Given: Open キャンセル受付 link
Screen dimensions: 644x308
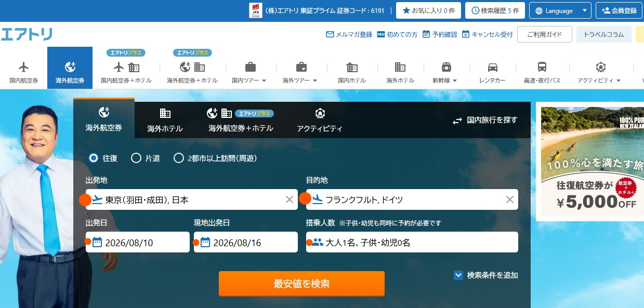Looking at the screenshot, I should coord(487,34).
